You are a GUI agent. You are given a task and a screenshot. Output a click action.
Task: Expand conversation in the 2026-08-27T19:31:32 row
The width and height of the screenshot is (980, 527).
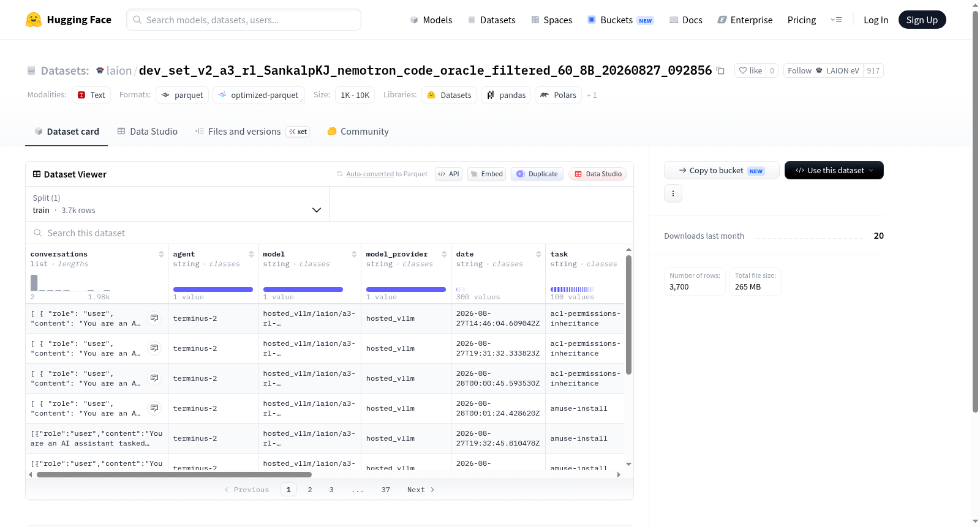pos(154,348)
